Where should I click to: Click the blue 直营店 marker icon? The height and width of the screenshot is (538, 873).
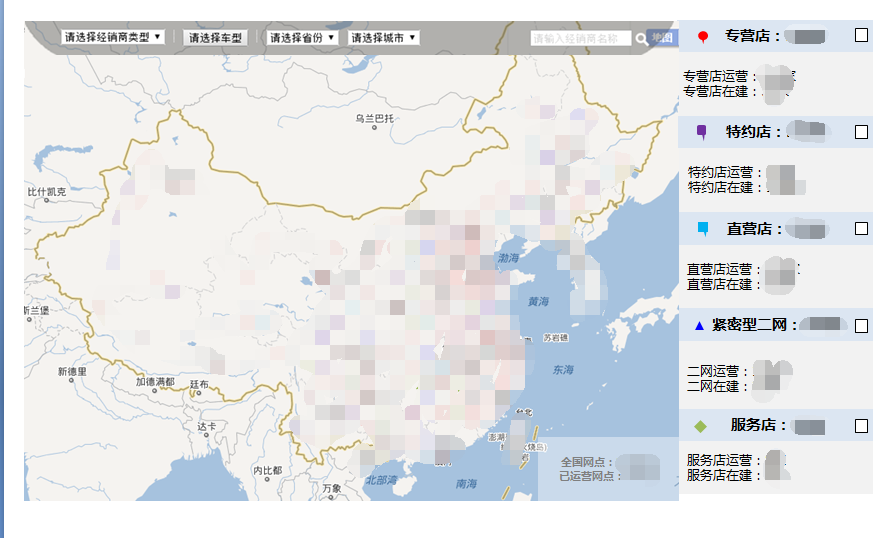(x=702, y=229)
